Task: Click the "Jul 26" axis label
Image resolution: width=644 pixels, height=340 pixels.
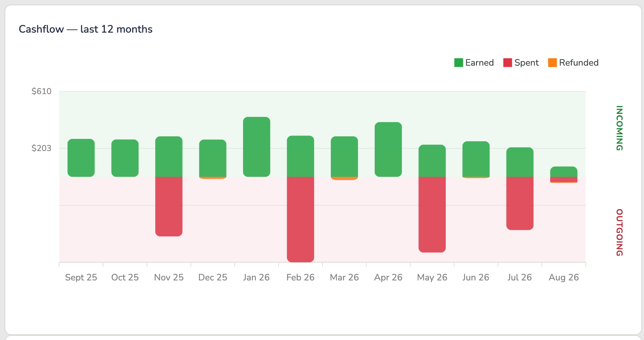Action: click(x=520, y=277)
